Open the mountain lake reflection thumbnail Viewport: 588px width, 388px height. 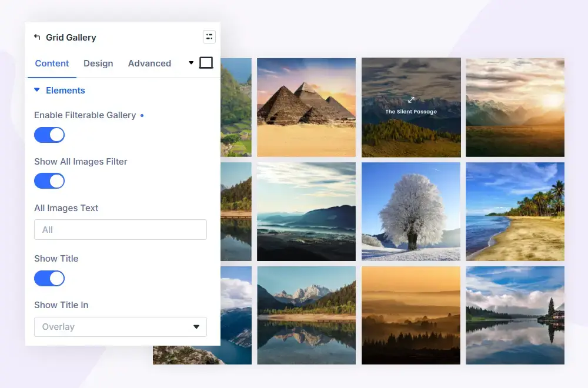pyautogui.click(x=306, y=315)
